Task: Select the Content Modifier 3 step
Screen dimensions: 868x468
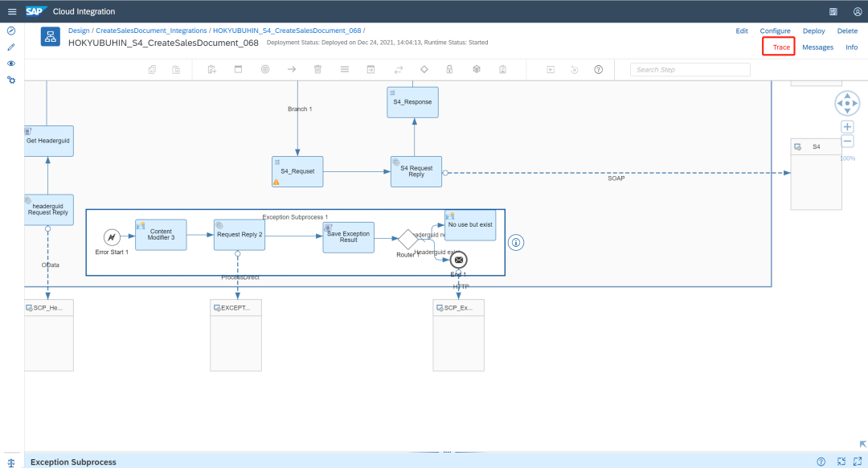Action: (x=161, y=234)
